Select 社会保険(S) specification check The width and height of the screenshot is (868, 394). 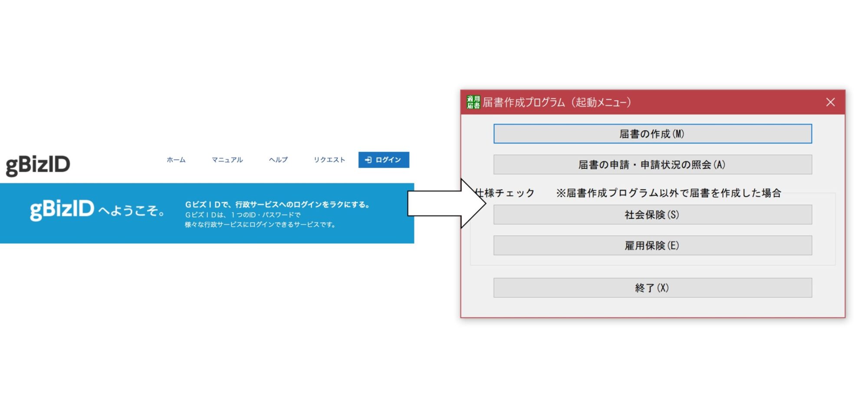652,214
